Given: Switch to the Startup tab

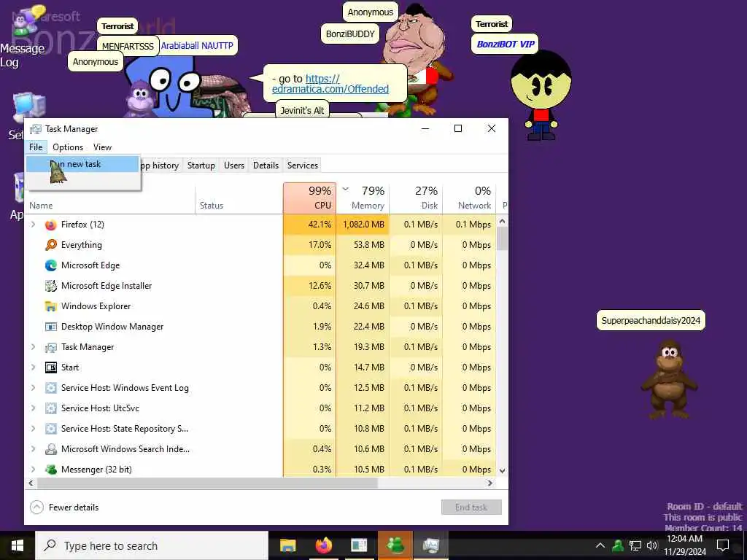Looking at the screenshot, I should (x=201, y=166).
